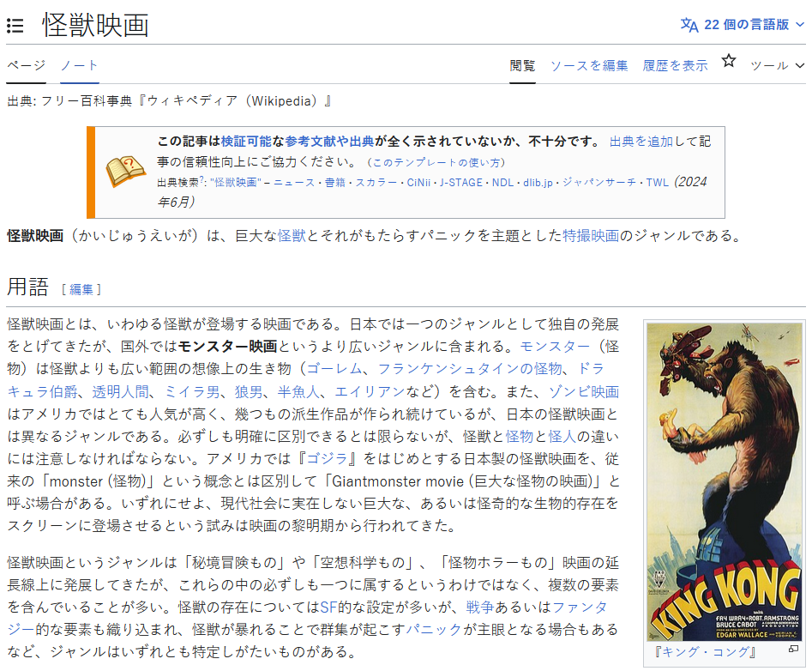This screenshot has width=812, height=671.
Task: Click the スカラー source search link
Action: 376,183
